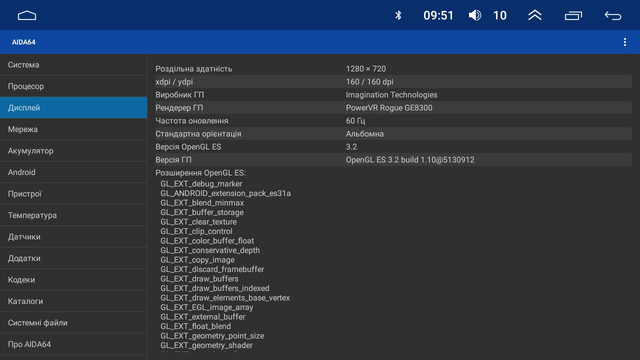Image resolution: width=640 pixels, height=360 pixels.
Task: Open the Про AIDA64 section
Action: click(x=73, y=344)
